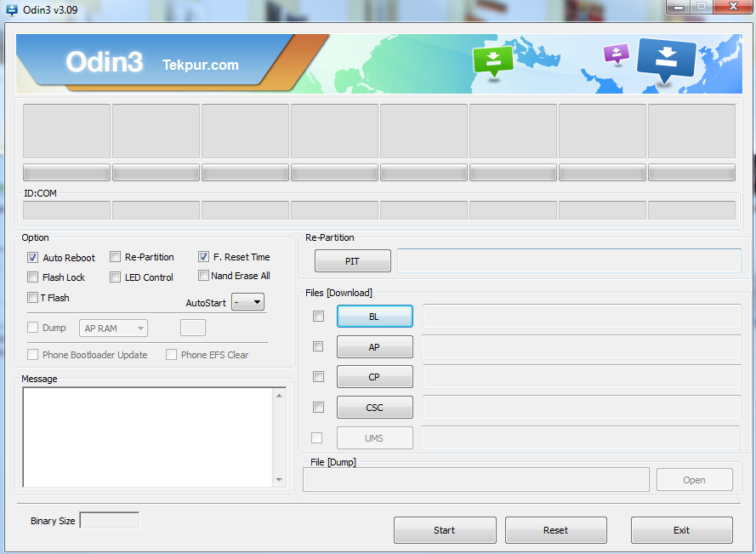Click the Odin3 title bar app icon

tap(12, 9)
